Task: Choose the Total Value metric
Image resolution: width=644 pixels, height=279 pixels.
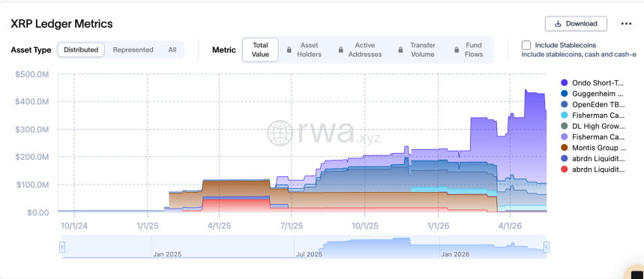Action: 260,49
